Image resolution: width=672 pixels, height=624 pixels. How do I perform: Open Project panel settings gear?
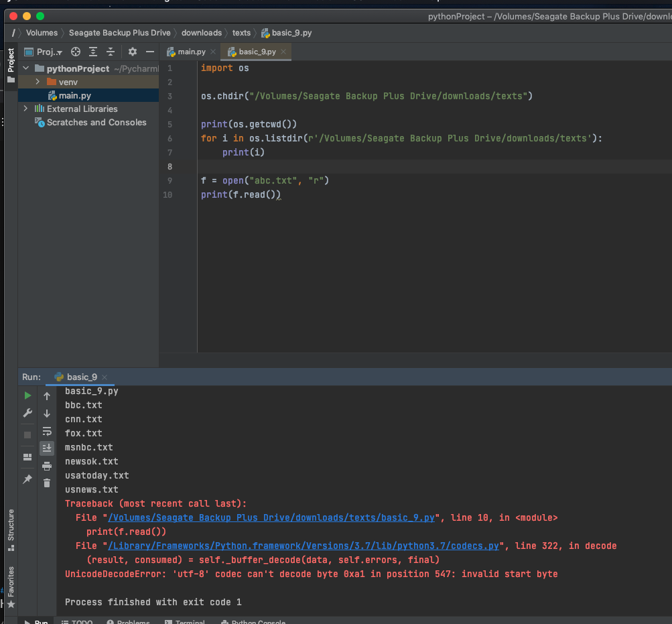(133, 52)
